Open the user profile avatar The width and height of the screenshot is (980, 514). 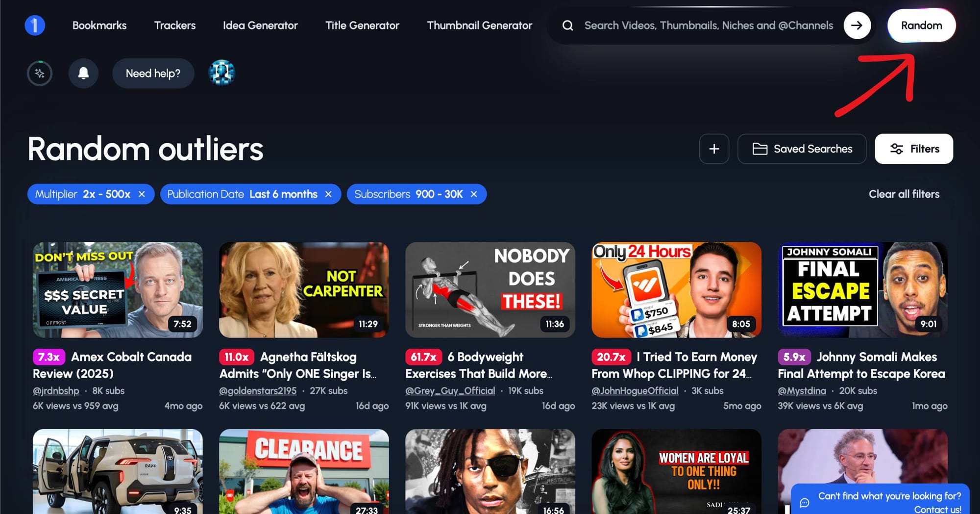click(x=222, y=74)
